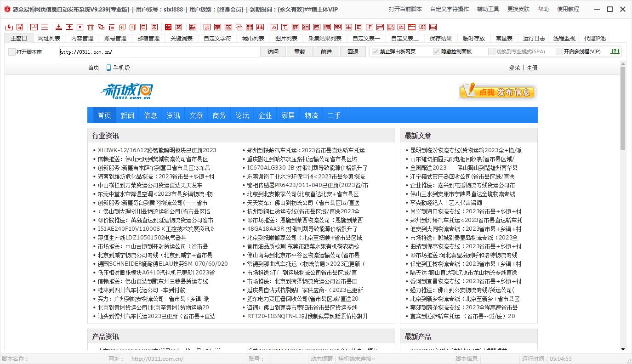Viewport: 632px width, 364px height.
Task: Click the 登录 link on the webpage
Action: [x=514, y=68]
